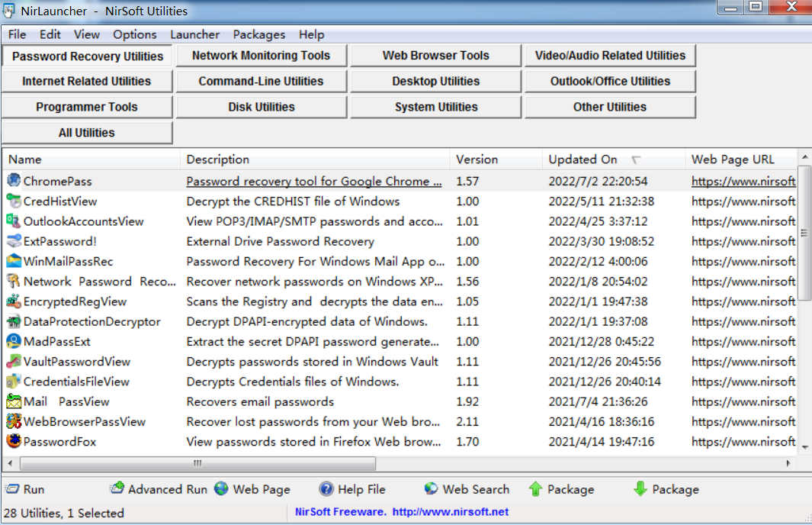Image resolution: width=812 pixels, height=525 pixels.
Task: Click the CredHistView utility icon
Action: [14, 201]
